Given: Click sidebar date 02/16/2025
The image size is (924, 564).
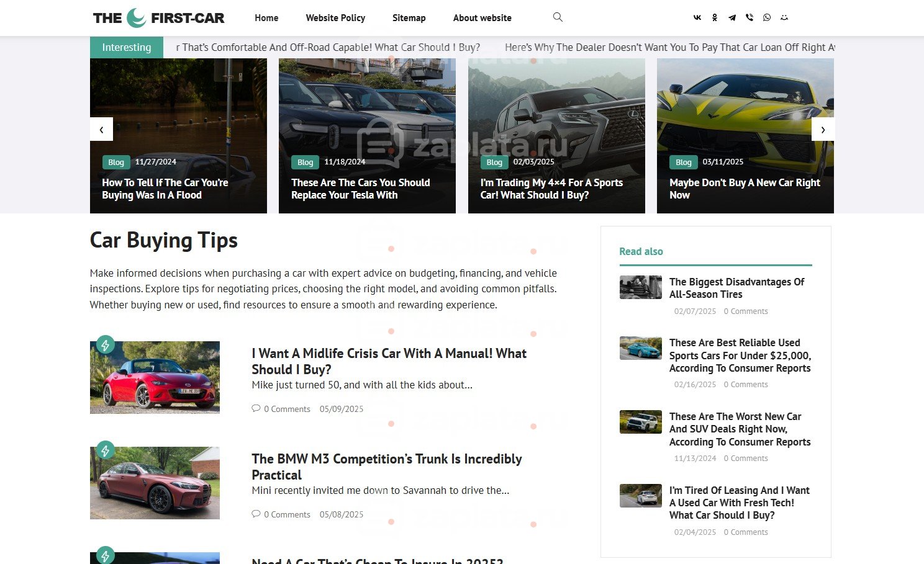Looking at the screenshot, I should point(695,385).
